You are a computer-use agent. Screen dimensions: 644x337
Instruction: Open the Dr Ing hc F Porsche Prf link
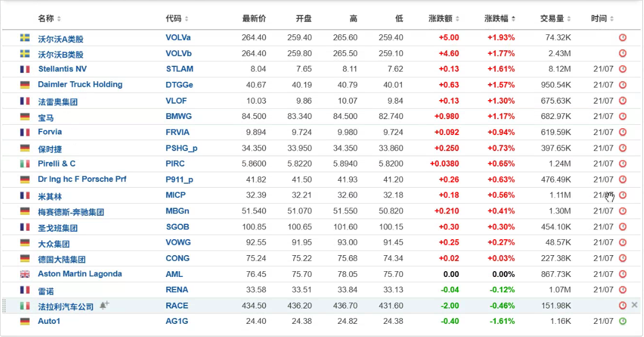coord(82,179)
